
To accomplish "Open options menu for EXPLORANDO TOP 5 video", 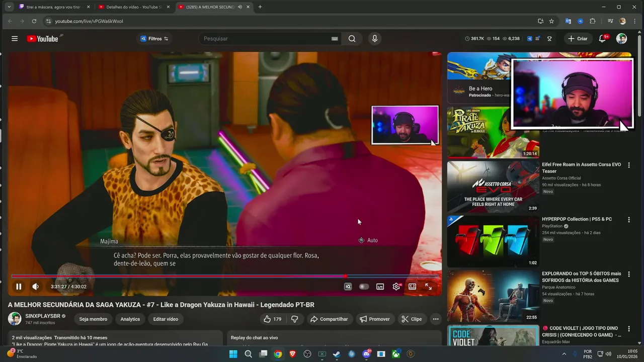I will coord(629,275).
